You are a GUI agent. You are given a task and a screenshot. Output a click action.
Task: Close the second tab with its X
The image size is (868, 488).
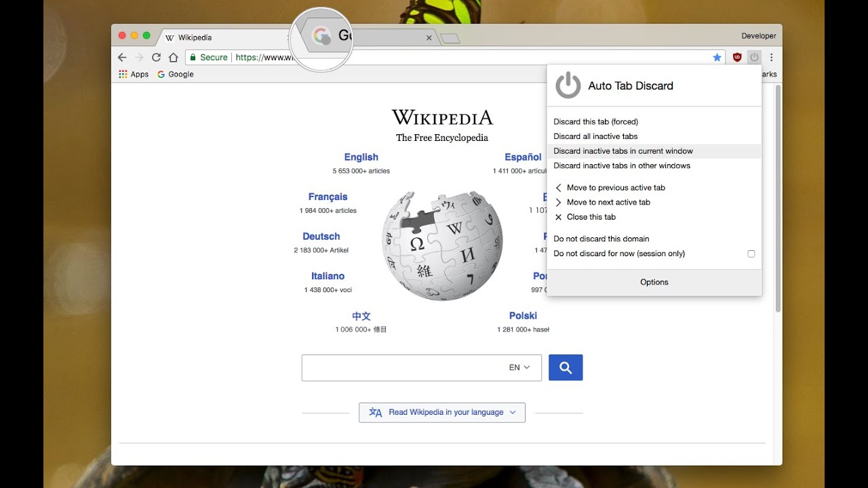pyautogui.click(x=429, y=38)
